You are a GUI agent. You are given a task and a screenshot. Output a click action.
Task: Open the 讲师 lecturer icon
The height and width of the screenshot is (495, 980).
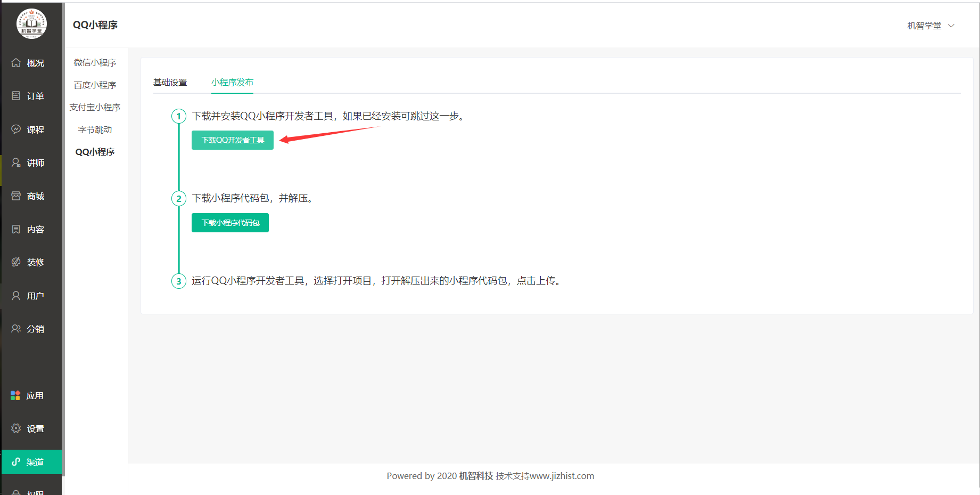[16, 163]
